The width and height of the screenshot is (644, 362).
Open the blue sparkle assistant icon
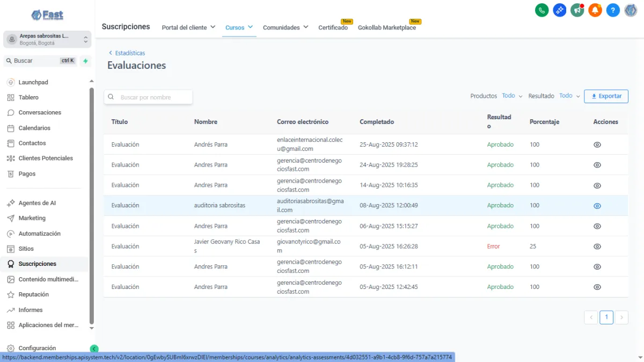point(560,10)
